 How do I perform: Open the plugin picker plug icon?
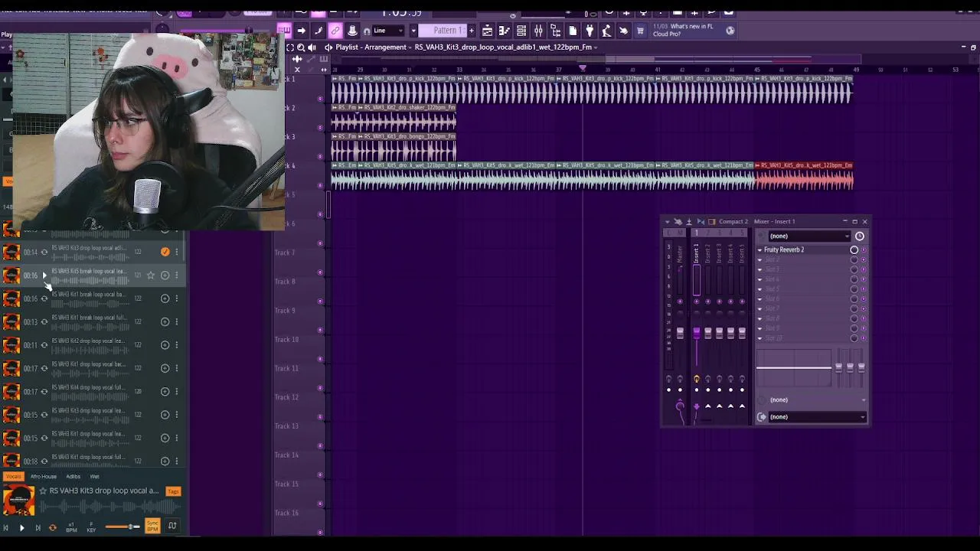(x=590, y=31)
